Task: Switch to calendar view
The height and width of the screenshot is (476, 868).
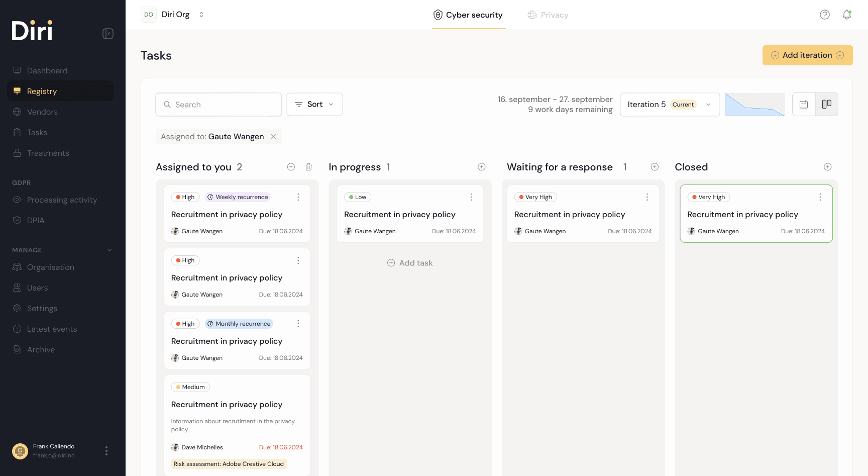Action: (804, 105)
